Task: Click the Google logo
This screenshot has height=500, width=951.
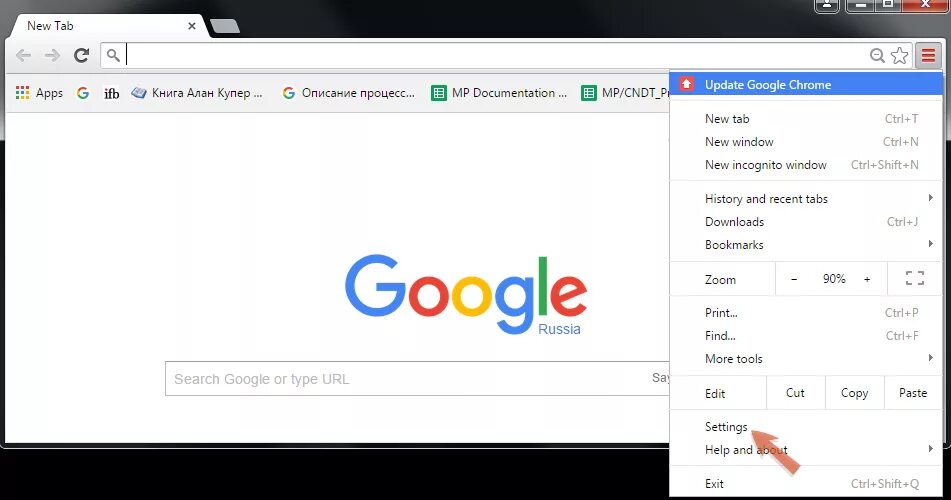Action: point(466,293)
